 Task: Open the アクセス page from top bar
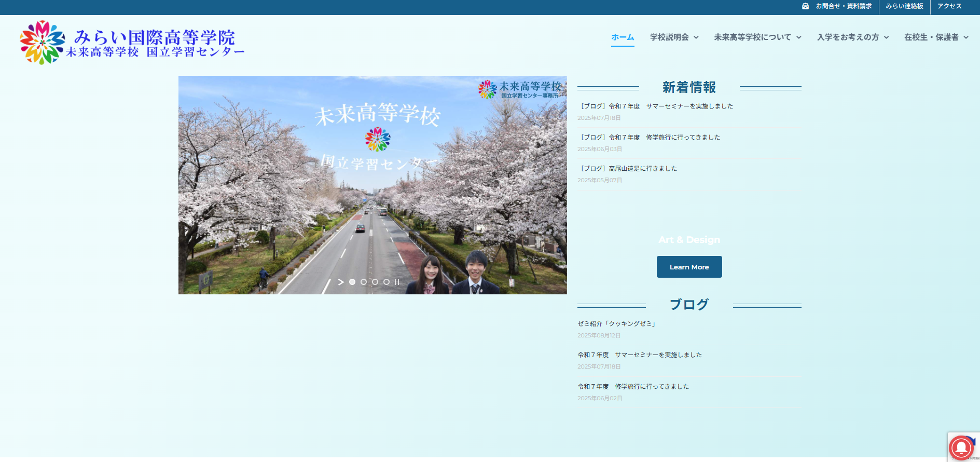(949, 6)
